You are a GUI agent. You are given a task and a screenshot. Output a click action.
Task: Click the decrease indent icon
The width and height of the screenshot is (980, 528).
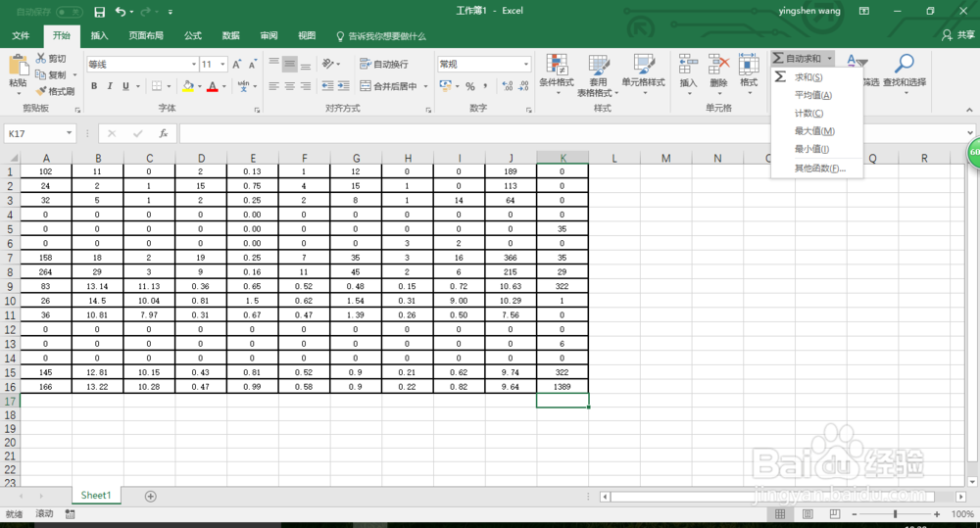click(x=327, y=86)
